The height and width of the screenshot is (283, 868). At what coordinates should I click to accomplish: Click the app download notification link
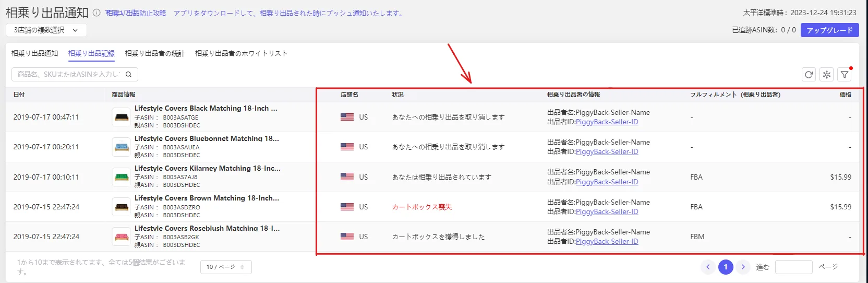[289, 13]
